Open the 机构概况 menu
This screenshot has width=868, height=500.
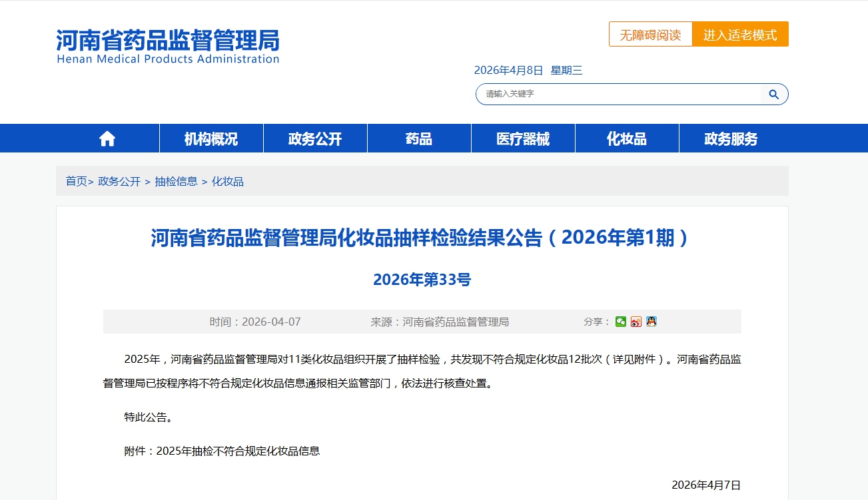coord(211,138)
